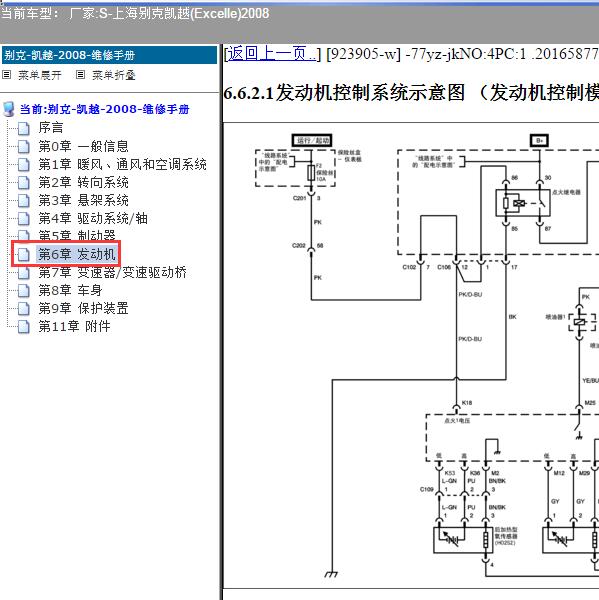Click the page icon next to 第0章
The image size is (599, 600).
point(24,147)
